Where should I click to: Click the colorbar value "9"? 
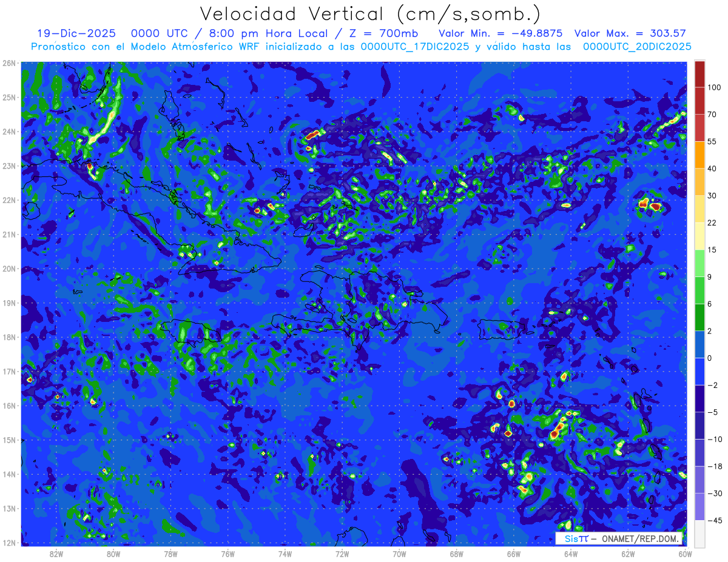709,277
